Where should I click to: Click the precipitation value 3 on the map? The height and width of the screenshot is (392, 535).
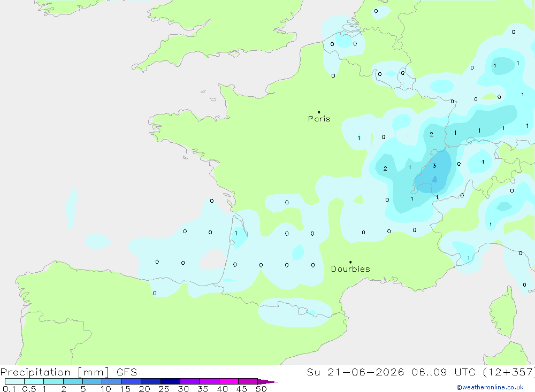click(434, 166)
